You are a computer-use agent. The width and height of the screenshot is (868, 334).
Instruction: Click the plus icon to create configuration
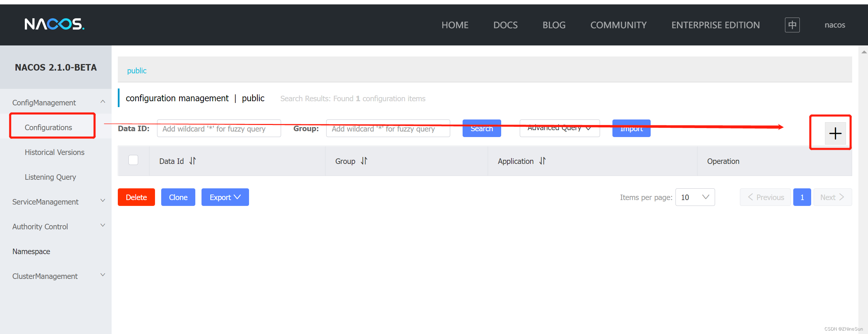[835, 133]
